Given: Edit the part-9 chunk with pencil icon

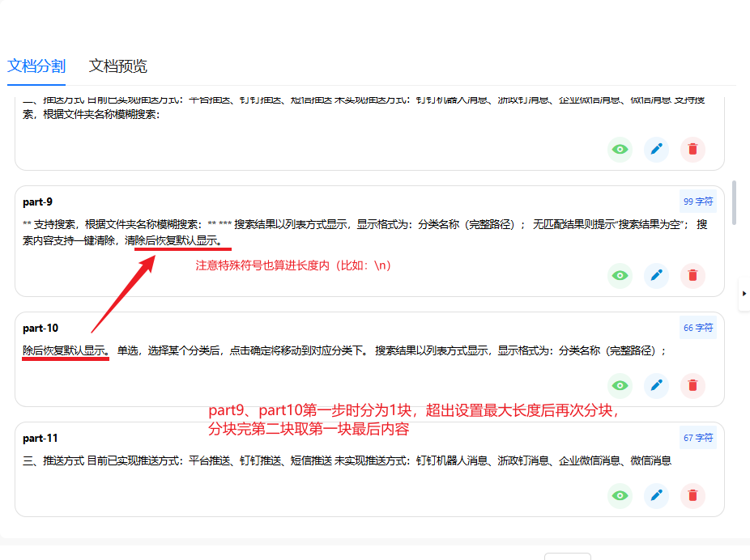Looking at the screenshot, I should coord(656,276).
